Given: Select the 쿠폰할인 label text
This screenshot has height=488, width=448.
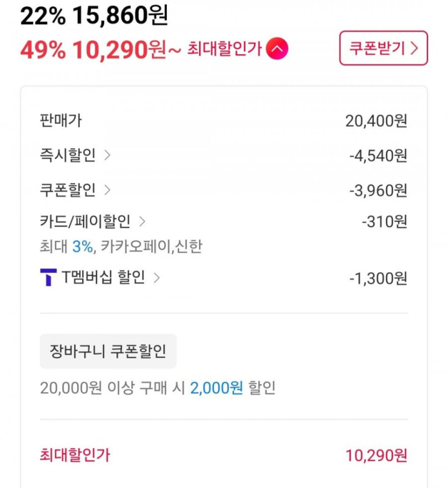Looking at the screenshot, I should [68, 190].
